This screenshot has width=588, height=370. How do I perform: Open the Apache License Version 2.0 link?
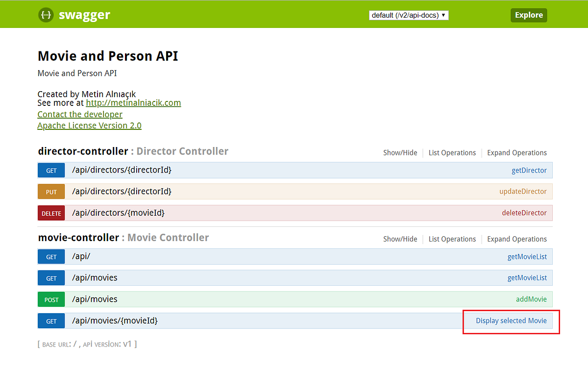click(89, 125)
